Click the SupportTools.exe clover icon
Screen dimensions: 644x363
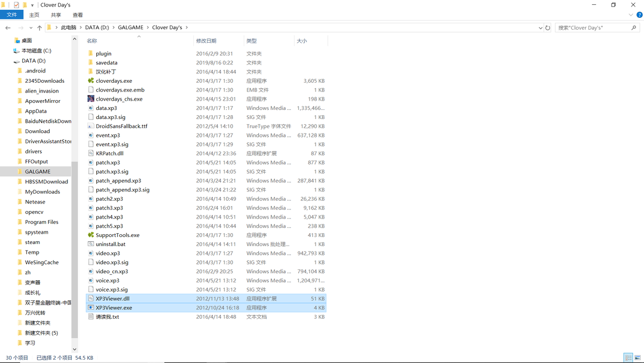pyautogui.click(x=91, y=235)
